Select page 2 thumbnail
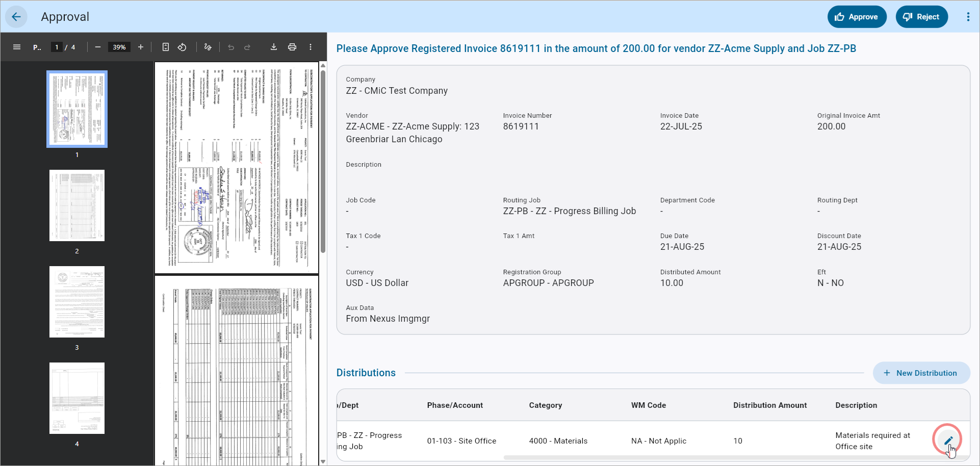The image size is (980, 466). pyautogui.click(x=77, y=205)
